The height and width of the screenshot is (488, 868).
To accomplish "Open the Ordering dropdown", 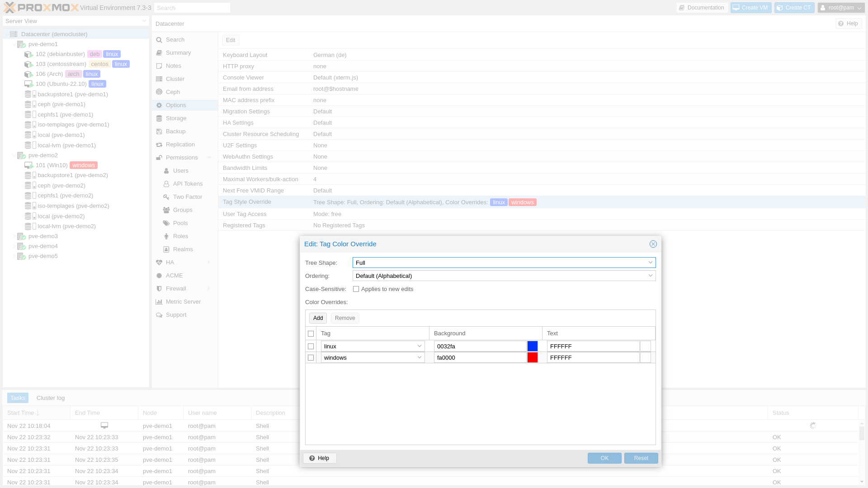I will tap(650, 276).
